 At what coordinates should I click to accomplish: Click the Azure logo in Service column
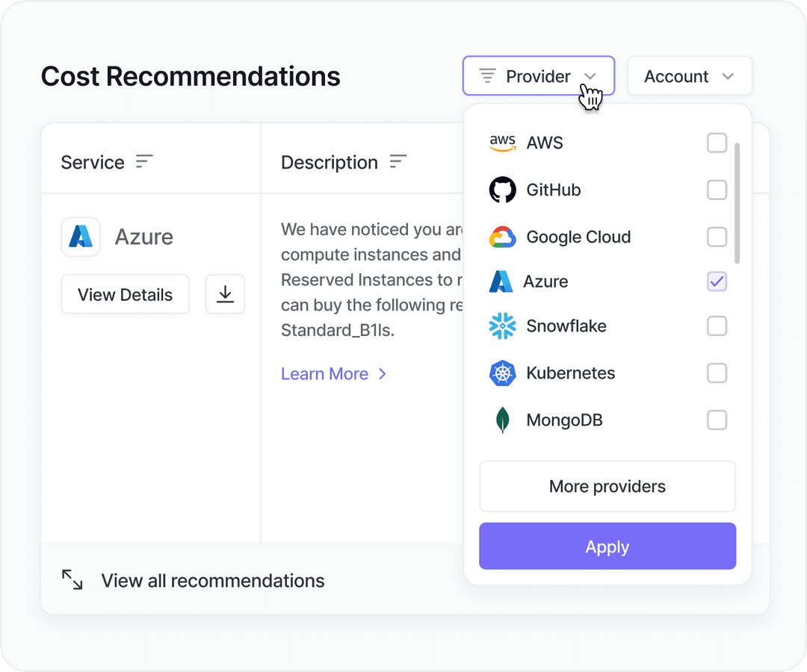[x=81, y=237]
